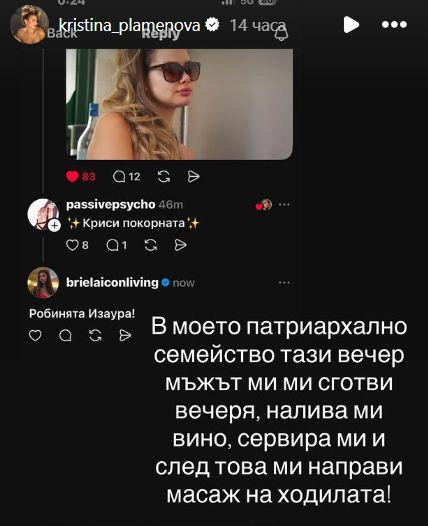Like the Робинята Изаура reply
428x526 pixels.
point(35,335)
